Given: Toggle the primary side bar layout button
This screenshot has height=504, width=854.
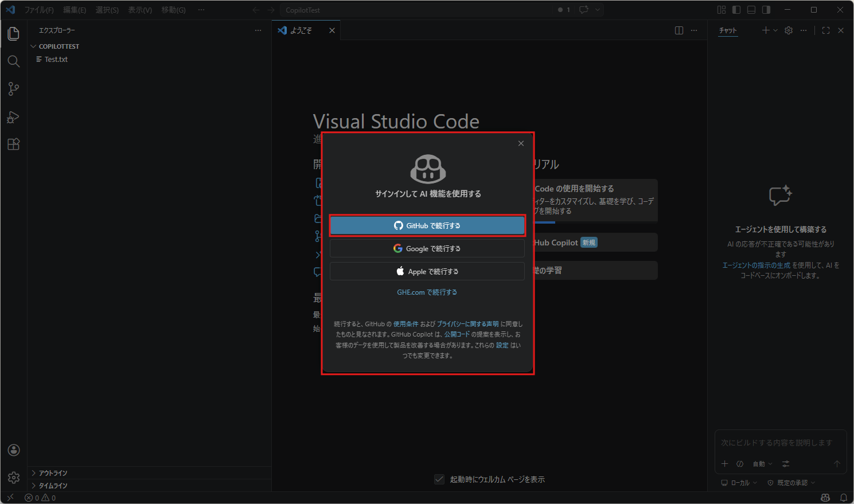Looking at the screenshot, I should pos(736,10).
